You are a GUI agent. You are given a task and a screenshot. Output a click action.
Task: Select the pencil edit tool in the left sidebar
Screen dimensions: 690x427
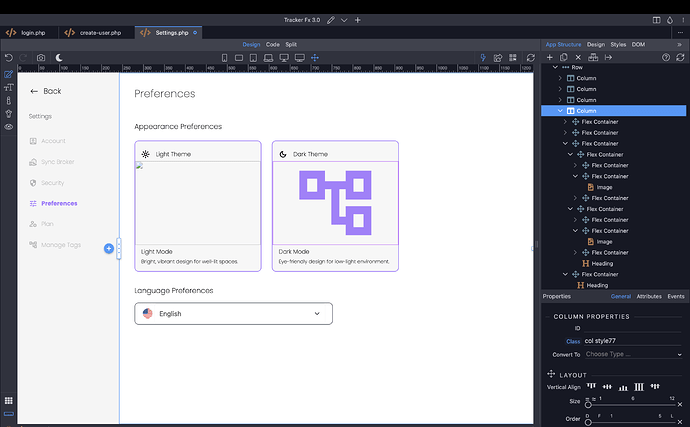[x=8, y=74]
